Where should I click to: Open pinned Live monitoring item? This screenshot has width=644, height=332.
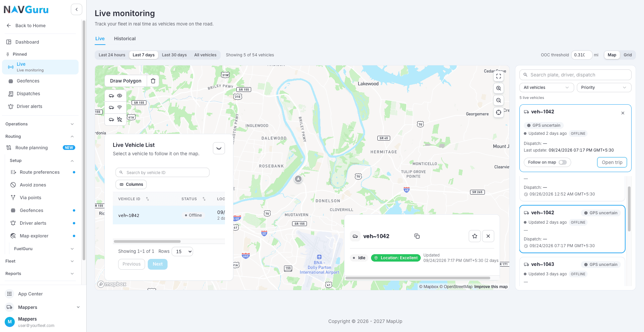[40, 67]
